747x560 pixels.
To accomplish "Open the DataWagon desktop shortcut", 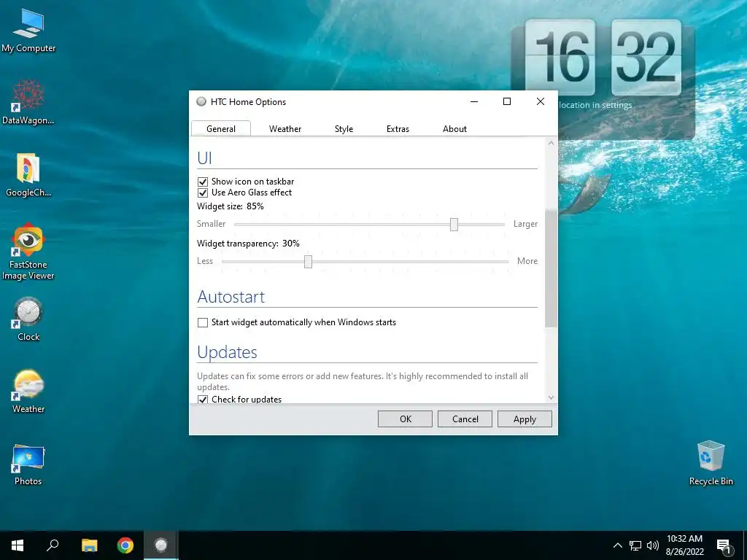I will pyautogui.click(x=28, y=102).
